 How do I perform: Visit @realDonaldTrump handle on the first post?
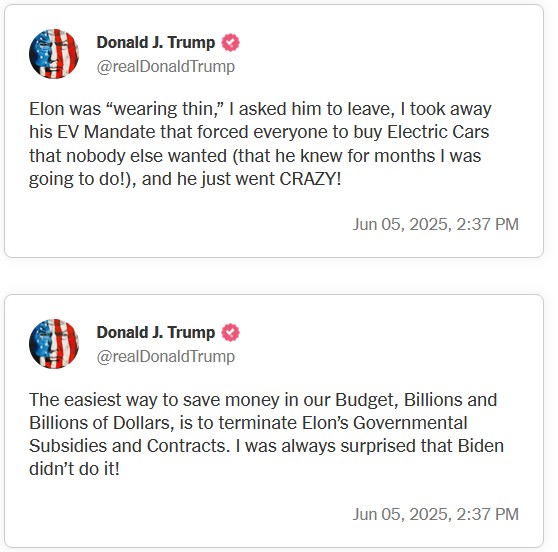(166, 67)
